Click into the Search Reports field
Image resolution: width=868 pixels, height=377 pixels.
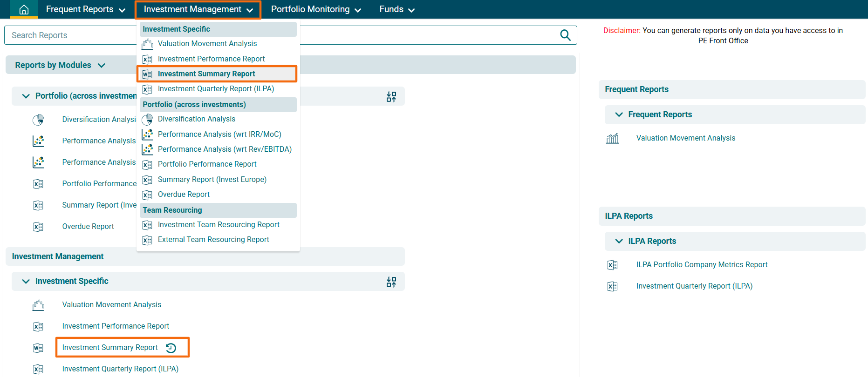[x=70, y=35]
